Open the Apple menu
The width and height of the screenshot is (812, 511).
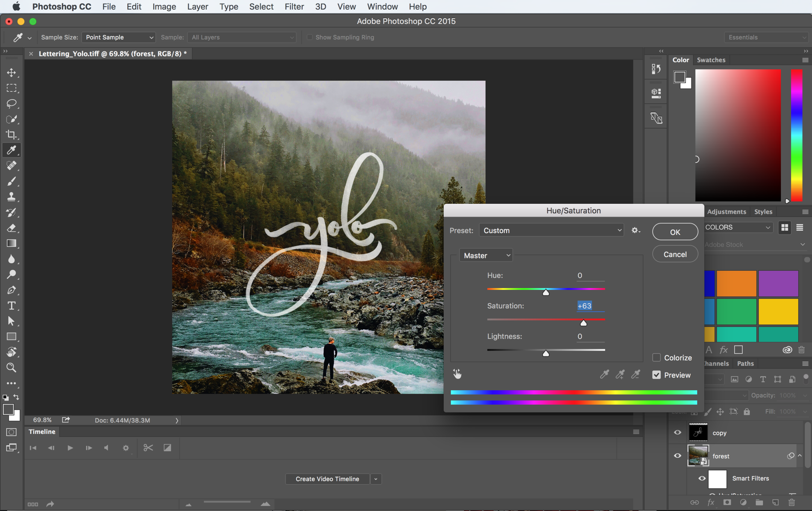coord(16,6)
